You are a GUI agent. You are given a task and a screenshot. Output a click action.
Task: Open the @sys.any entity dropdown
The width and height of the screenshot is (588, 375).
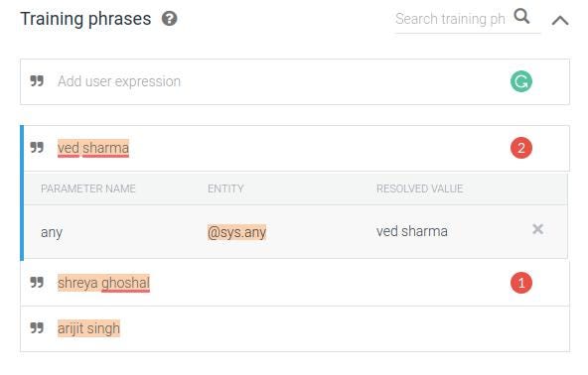click(236, 232)
